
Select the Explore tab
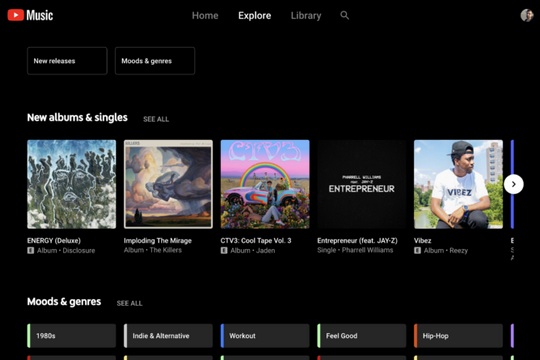(x=255, y=16)
